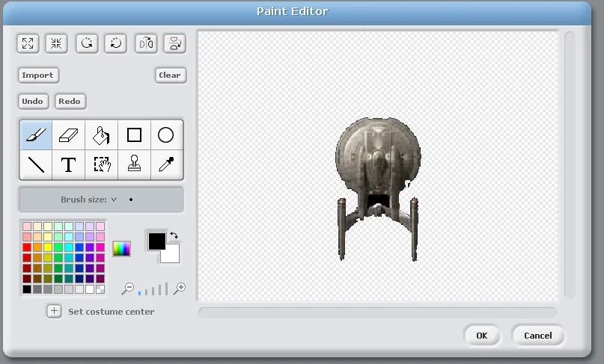Pick the palest mint green palette swatch
Screen dimensions: 604x364
[x=58, y=226]
